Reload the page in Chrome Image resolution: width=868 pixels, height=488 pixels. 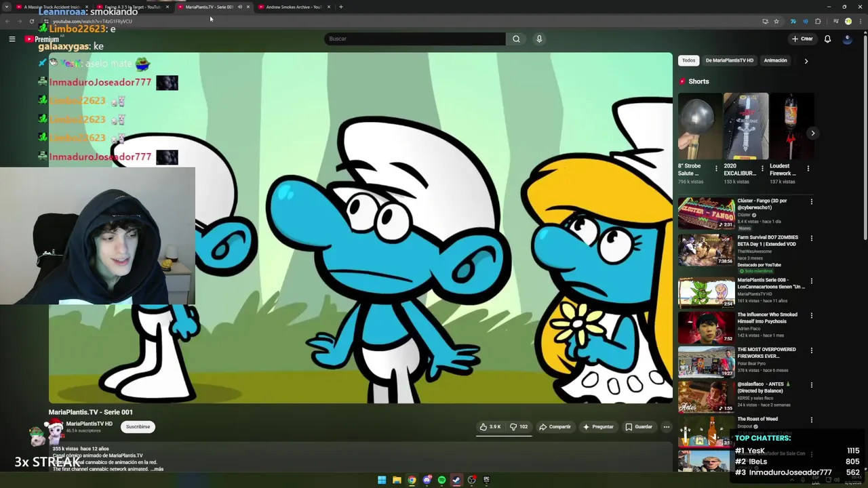pos(31,21)
